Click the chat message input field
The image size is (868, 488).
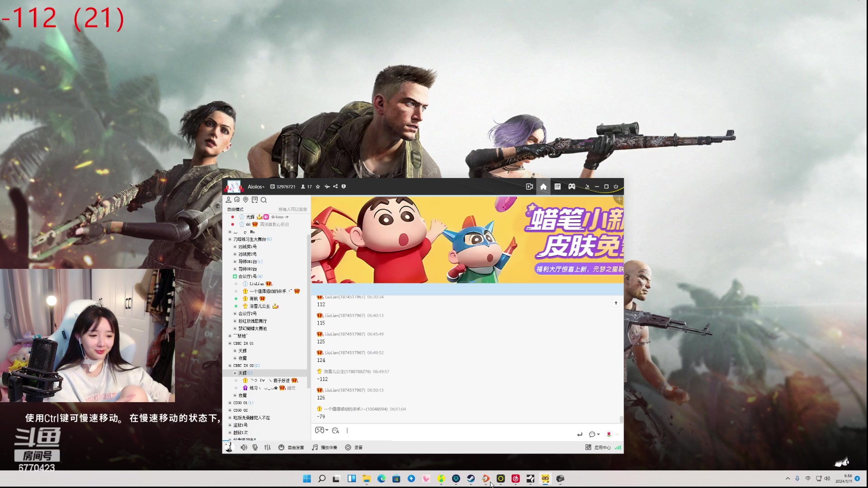(x=452, y=431)
